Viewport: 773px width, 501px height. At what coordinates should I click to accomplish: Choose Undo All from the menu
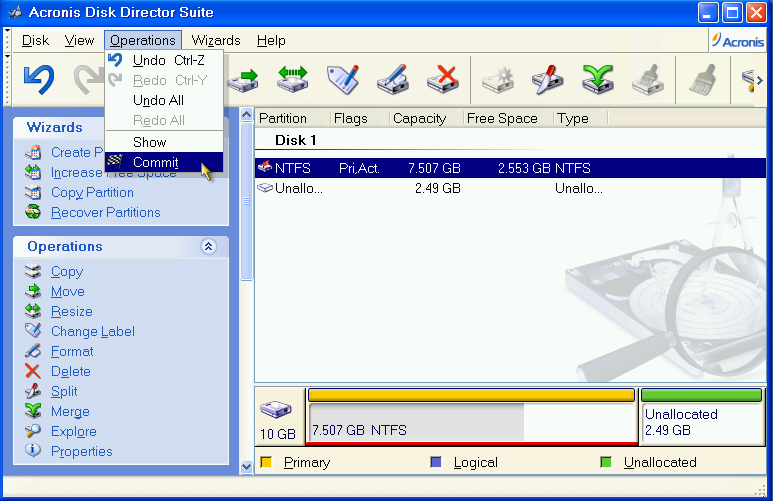click(x=158, y=101)
